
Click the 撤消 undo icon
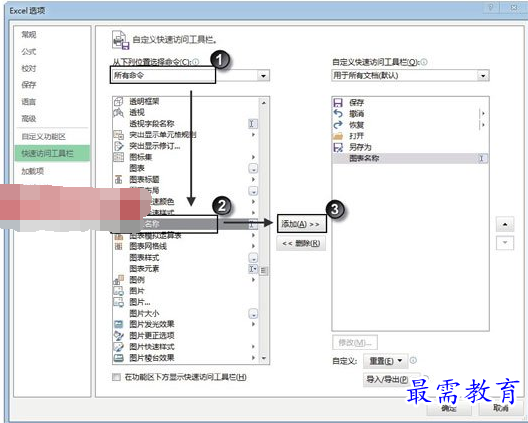click(338, 114)
